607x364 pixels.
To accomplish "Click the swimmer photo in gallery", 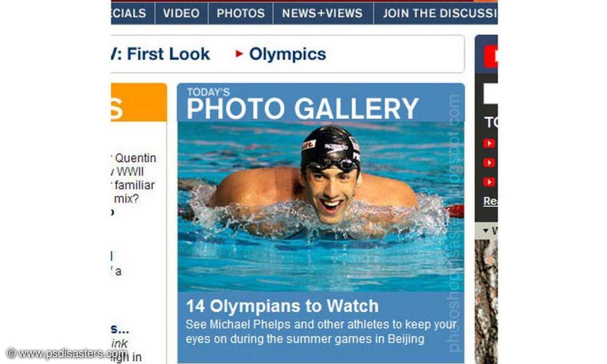I will click(x=321, y=206).
